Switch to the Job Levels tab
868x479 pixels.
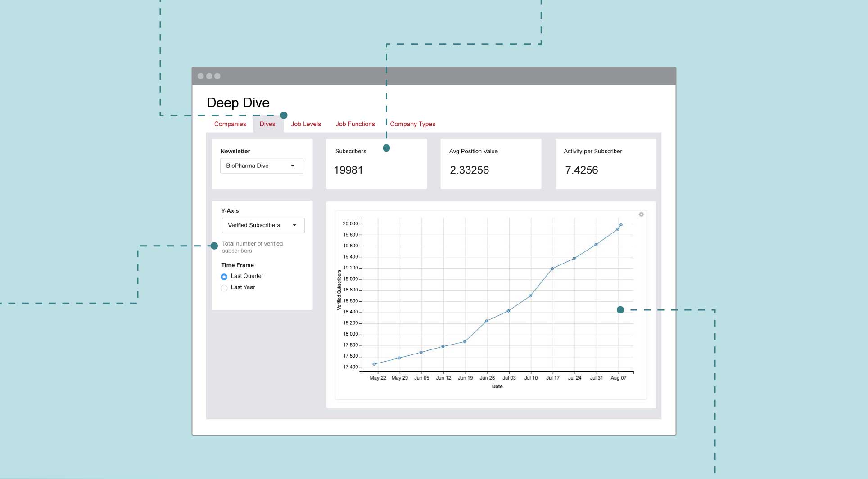(x=306, y=124)
